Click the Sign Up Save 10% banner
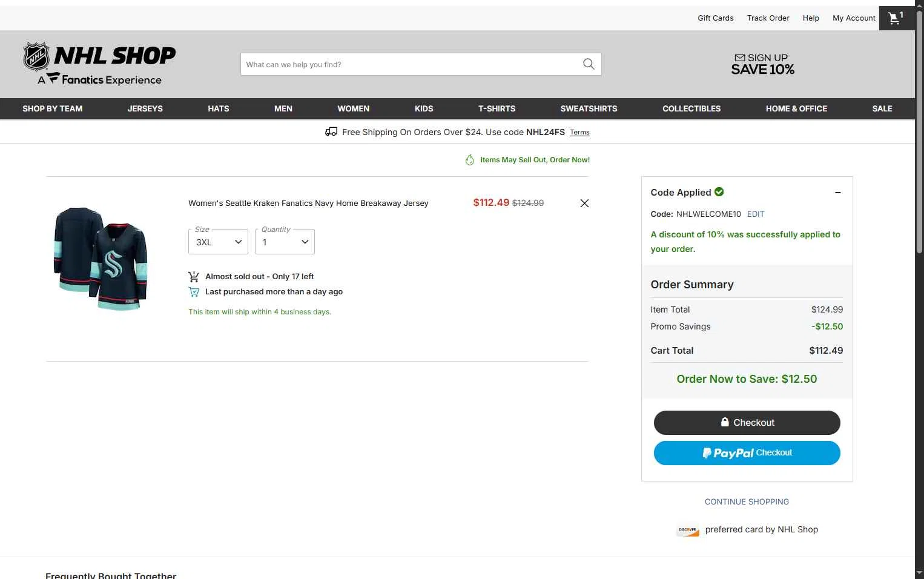 763,64
